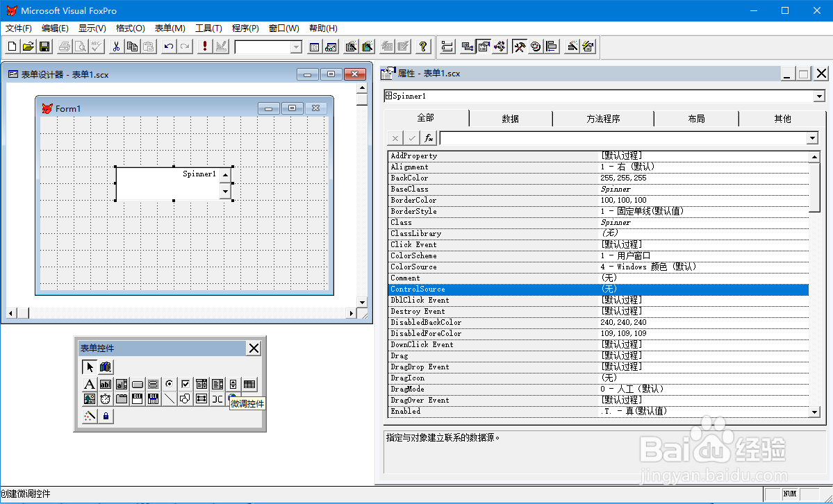Click the X cancel button beside property box
The width and height of the screenshot is (833, 504).
click(x=395, y=138)
